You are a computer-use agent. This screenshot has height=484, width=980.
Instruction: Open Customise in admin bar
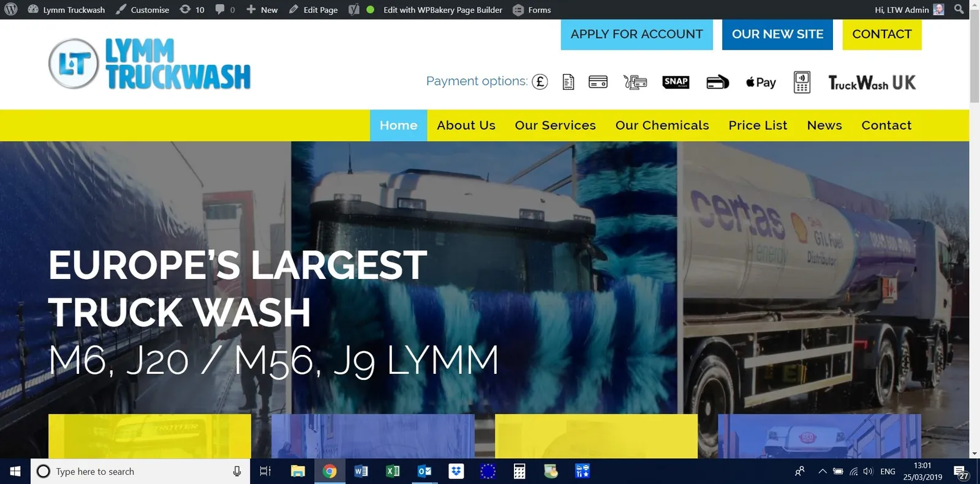(x=142, y=10)
